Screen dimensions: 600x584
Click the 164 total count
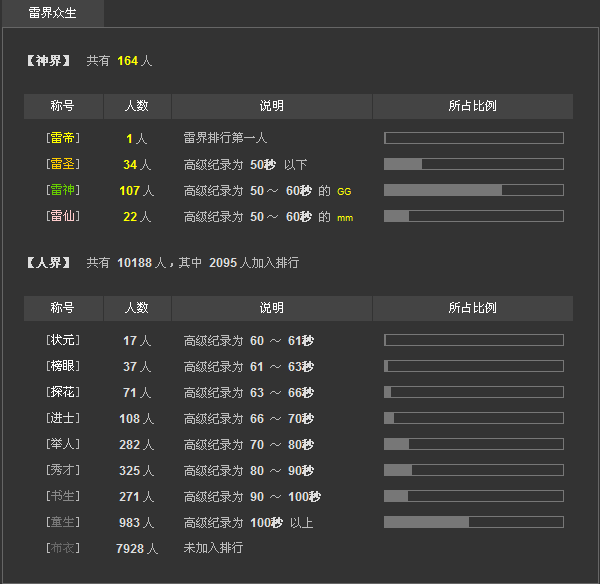[127, 61]
